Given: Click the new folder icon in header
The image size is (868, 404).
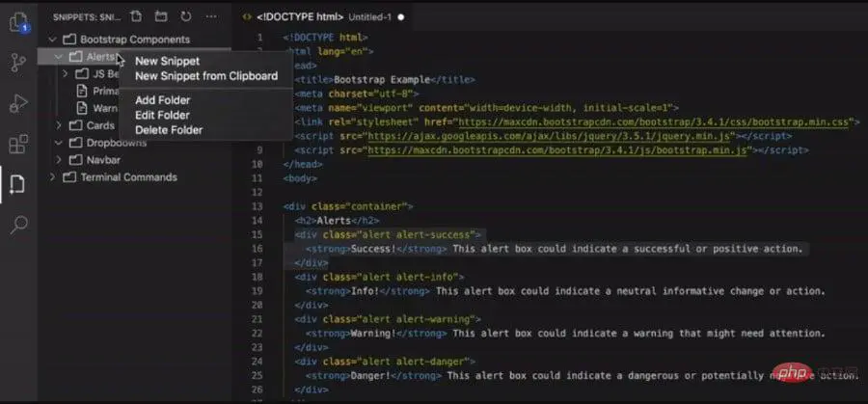Looking at the screenshot, I should point(160,16).
